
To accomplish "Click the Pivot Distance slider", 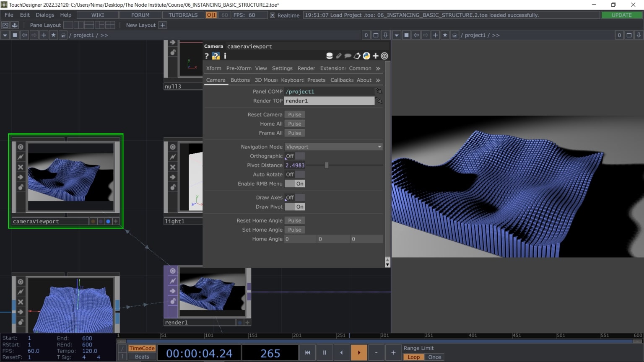I will (327, 165).
